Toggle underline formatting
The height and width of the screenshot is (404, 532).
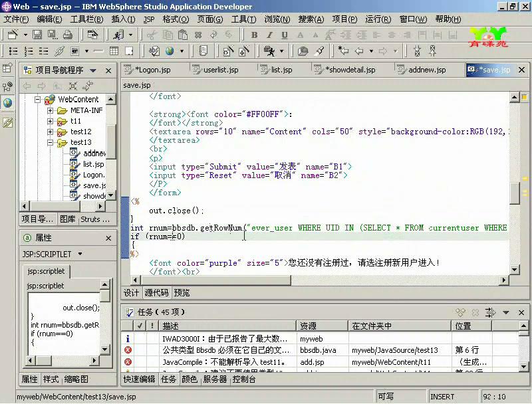click(285, 35)
